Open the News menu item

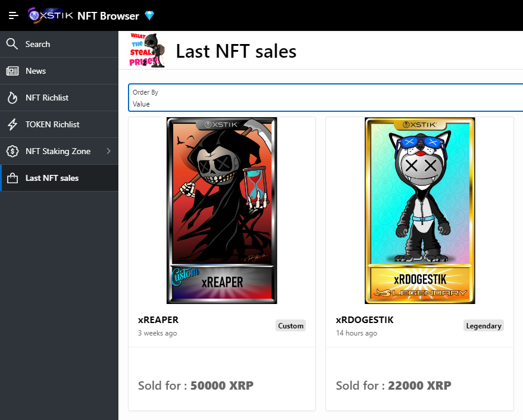59,71
